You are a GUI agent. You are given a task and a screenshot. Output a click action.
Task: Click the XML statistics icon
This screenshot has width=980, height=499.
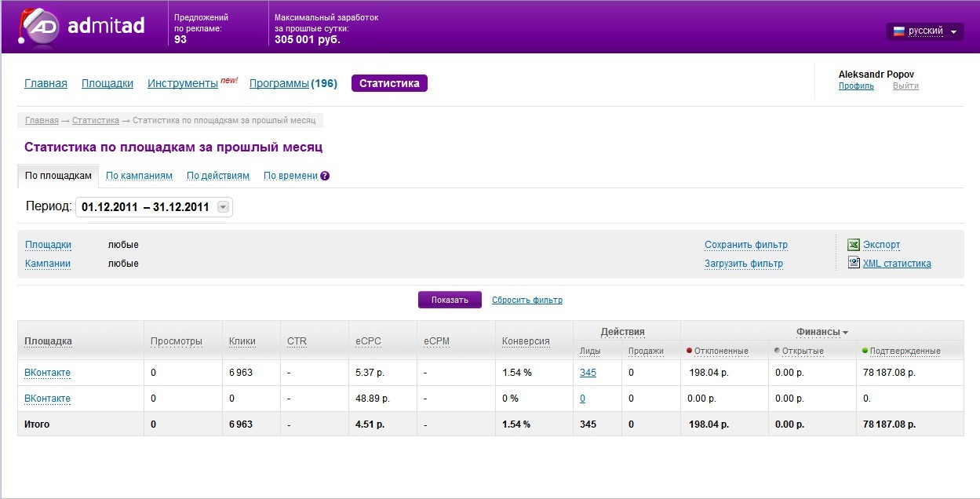click(x=854, y=264)
